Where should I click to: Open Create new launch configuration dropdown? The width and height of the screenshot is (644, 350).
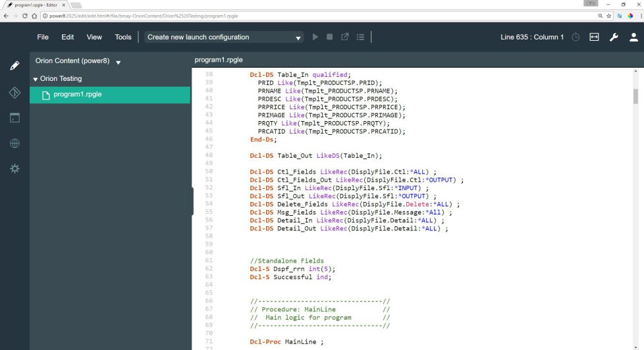point(224,37)
